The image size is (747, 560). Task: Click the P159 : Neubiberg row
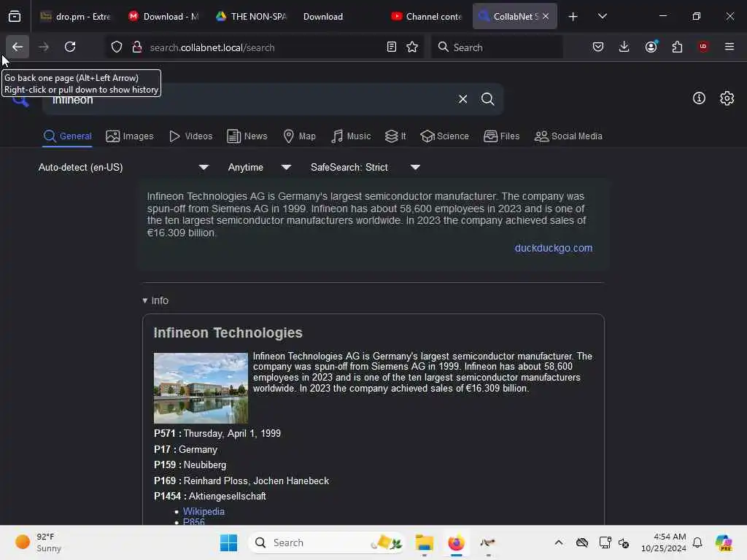190,464
